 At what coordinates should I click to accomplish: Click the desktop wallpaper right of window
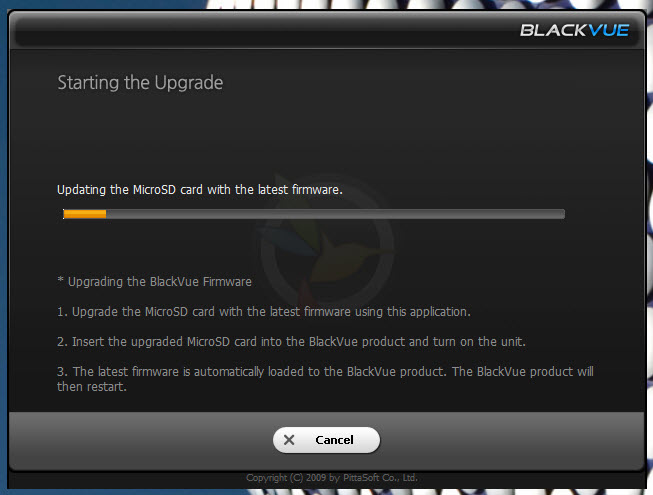point(650,250)
